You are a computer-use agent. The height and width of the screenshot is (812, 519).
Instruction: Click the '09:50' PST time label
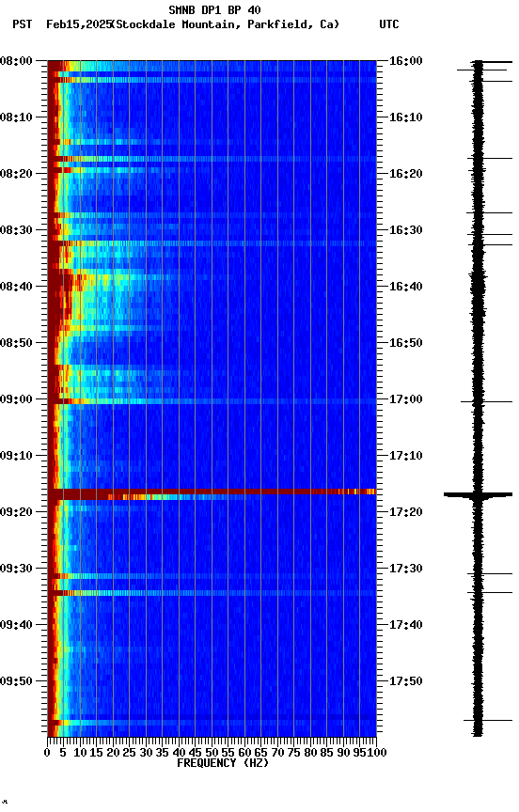point(16,681)
